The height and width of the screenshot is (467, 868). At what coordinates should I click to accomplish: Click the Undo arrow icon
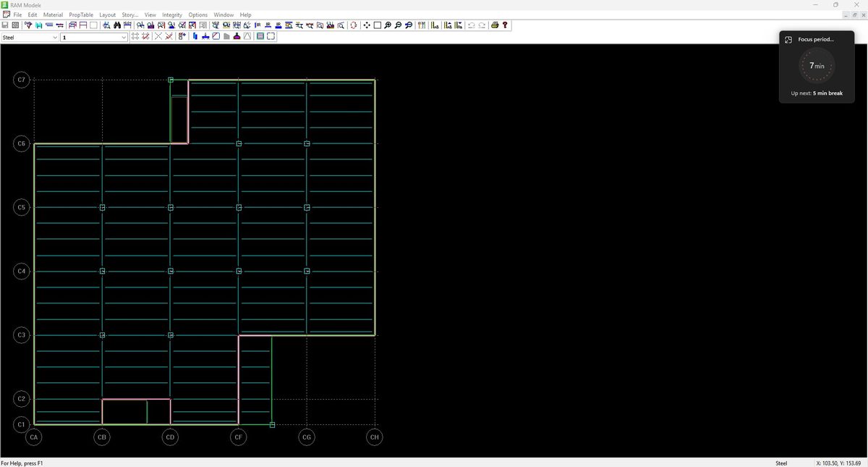pyautogui.click(x=472, y=24)
